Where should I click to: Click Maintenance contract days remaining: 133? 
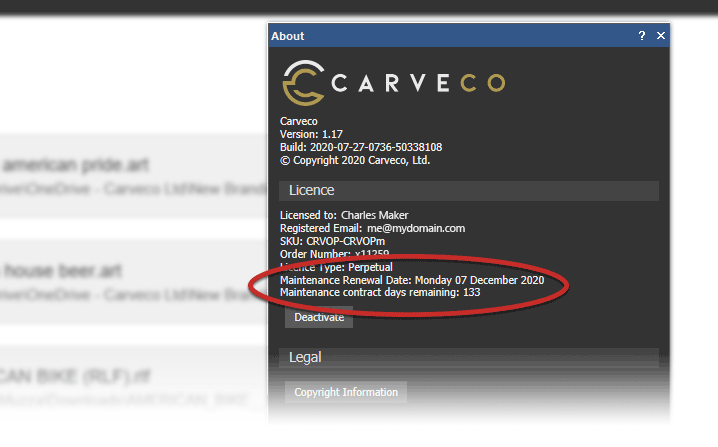[x=380, y=292]
